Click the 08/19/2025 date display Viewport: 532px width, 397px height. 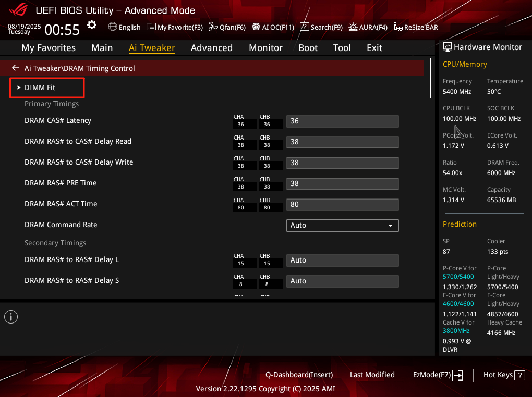(24, 27)
